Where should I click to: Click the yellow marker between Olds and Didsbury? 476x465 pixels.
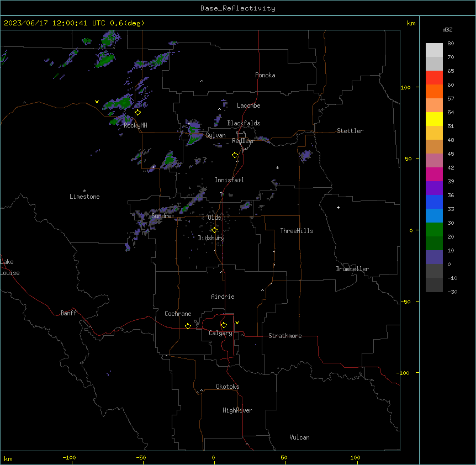point(214,230)
